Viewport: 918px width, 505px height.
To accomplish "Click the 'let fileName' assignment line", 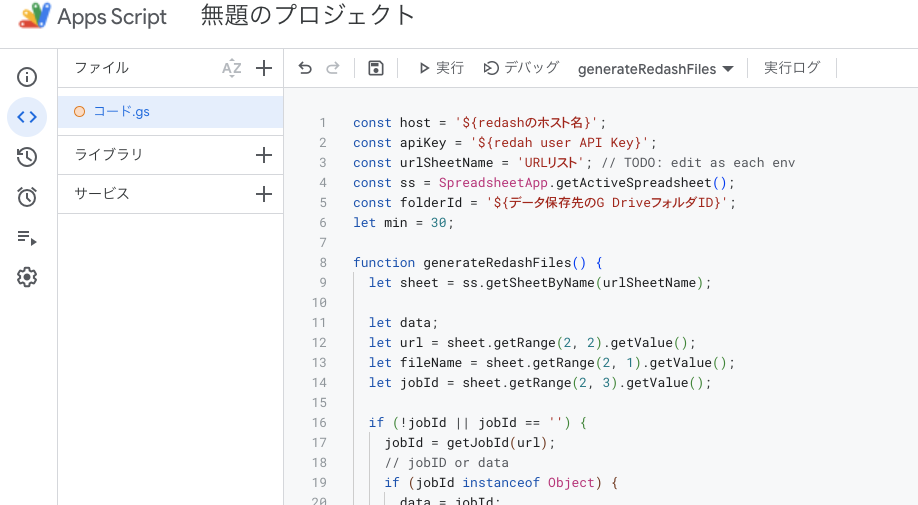I will tap(552, 363).
